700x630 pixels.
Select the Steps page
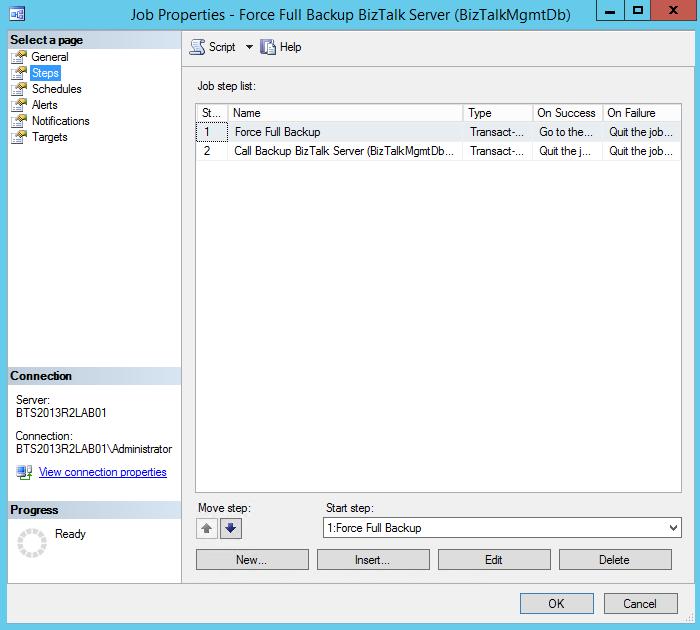[x=45, y=73]
